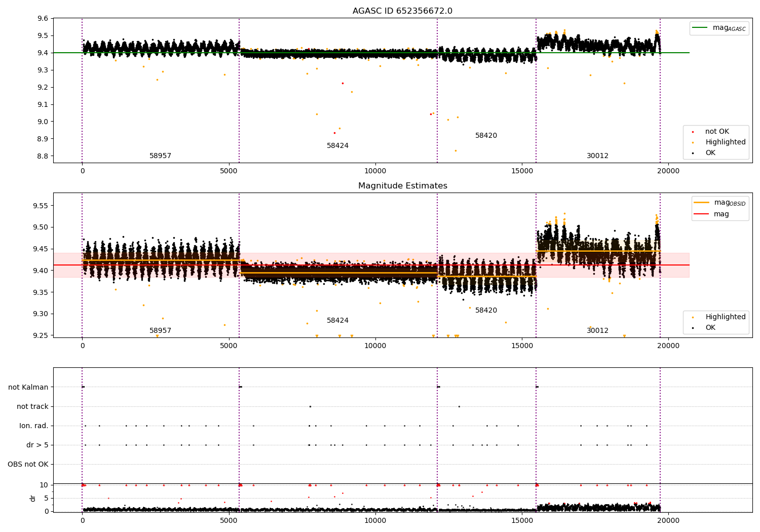Click the 'Magnitude Estimates' plot title
The width and height of the screenshot is (760, 532).
(402, 186)
